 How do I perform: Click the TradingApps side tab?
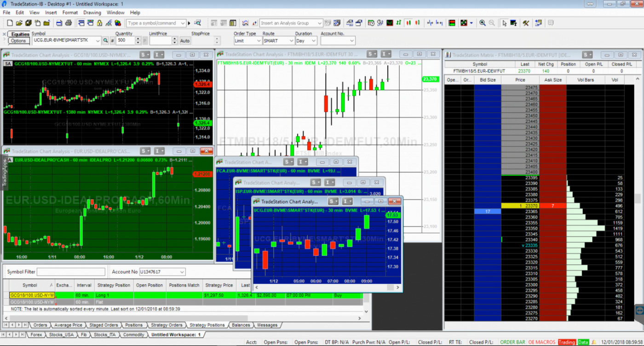tap(5, 172)
